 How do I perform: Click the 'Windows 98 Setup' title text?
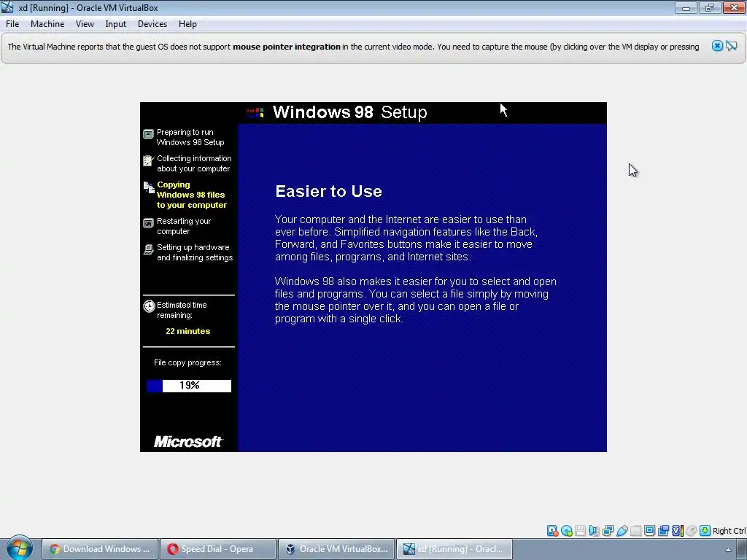tap(349, 112)
